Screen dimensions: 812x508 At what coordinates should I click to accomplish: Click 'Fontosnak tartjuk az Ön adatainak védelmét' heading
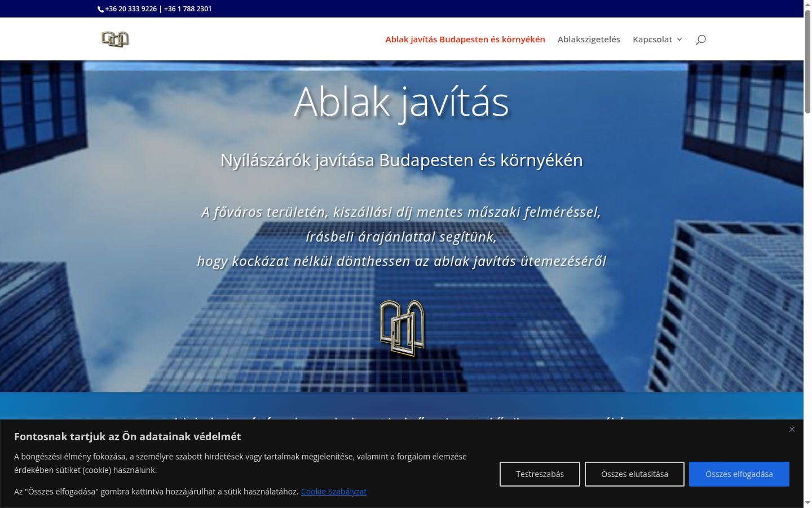[x=127, y=436]
